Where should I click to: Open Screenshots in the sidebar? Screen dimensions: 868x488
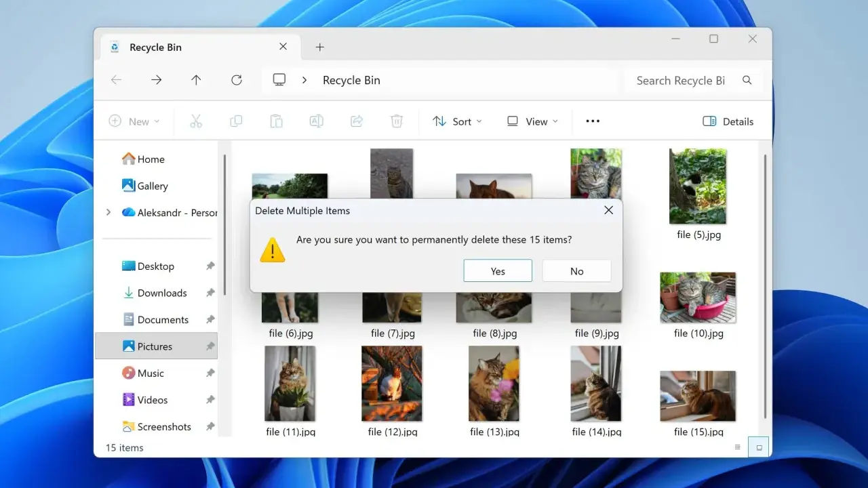click(x=157, y=427)
